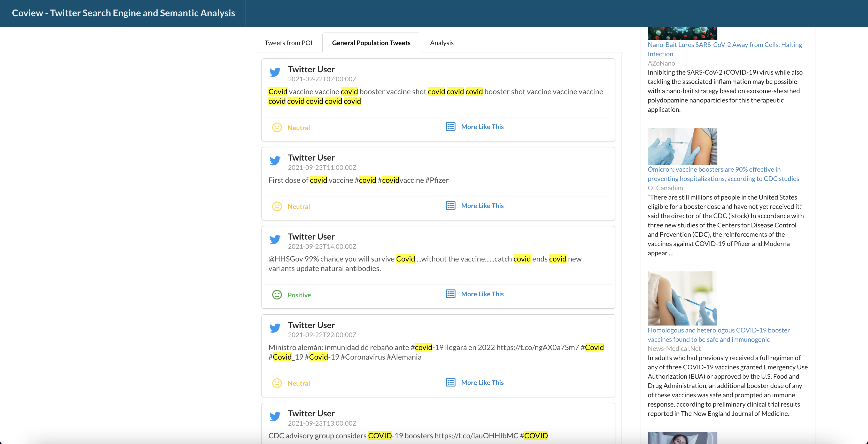Switch to Tweets from POI tab
Image resolution: width=868 pixels, height=444 pixels.
289,43
